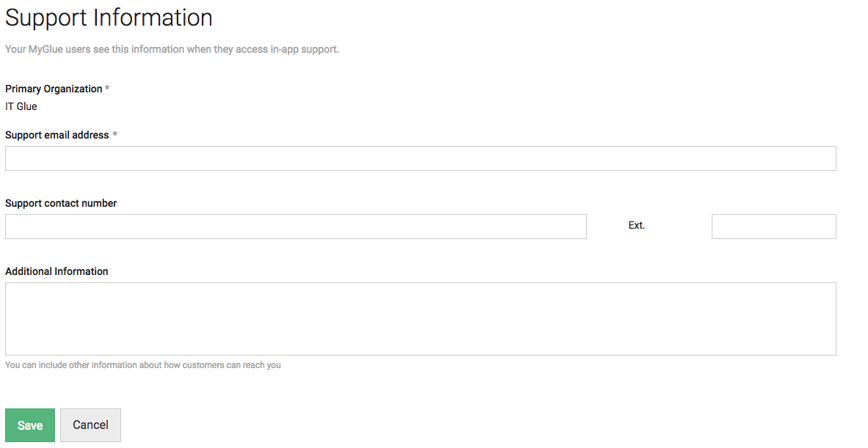Click the Support Information page heading
The height and width of the screenshot is (448, 868).
(x=109, y=18)
